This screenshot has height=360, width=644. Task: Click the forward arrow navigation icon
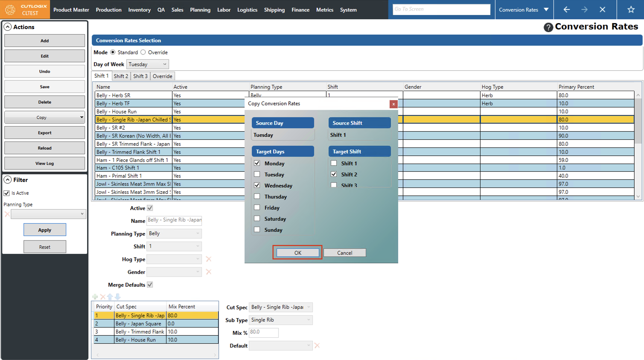click(584, 10)
